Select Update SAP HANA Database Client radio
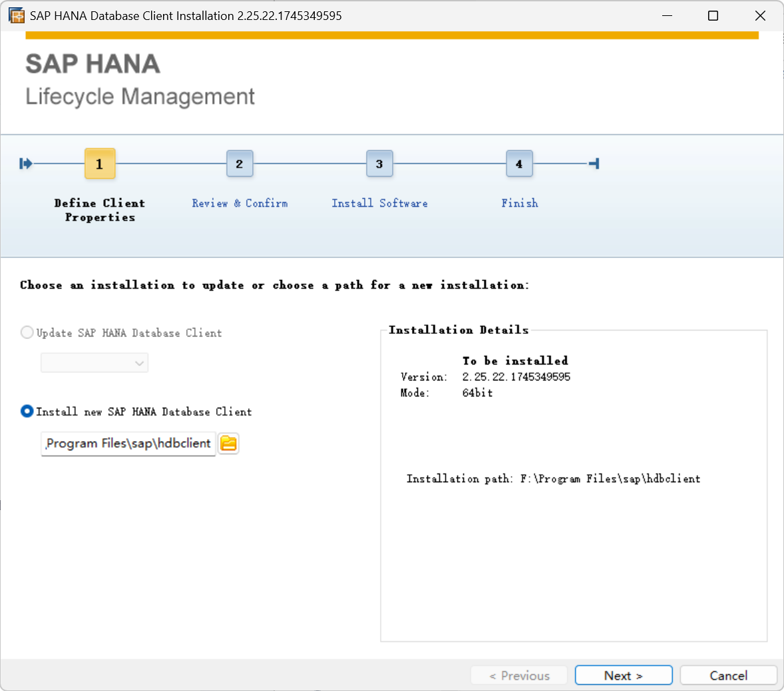This screenshot has width=784, height=691. click(27, 333)
